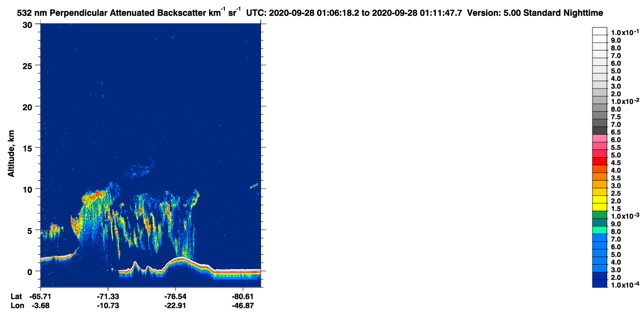Click the white top swatch of colorbar
644x330 pixels.
tap(599, 31)
